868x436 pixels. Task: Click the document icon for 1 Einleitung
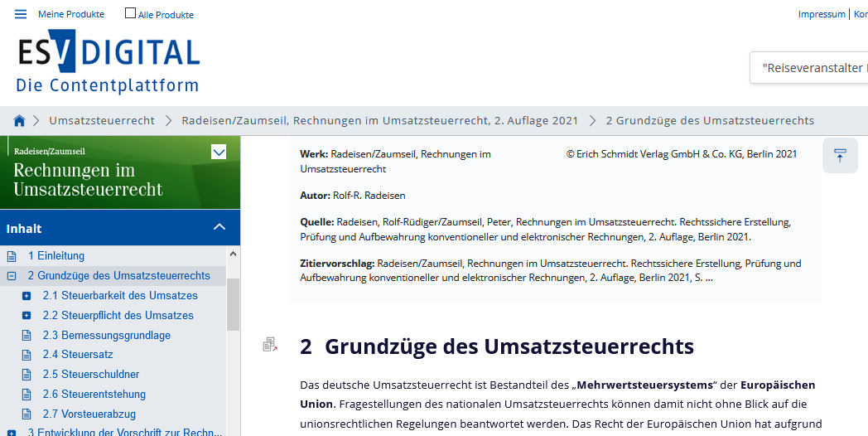click(x=12, y=256)
